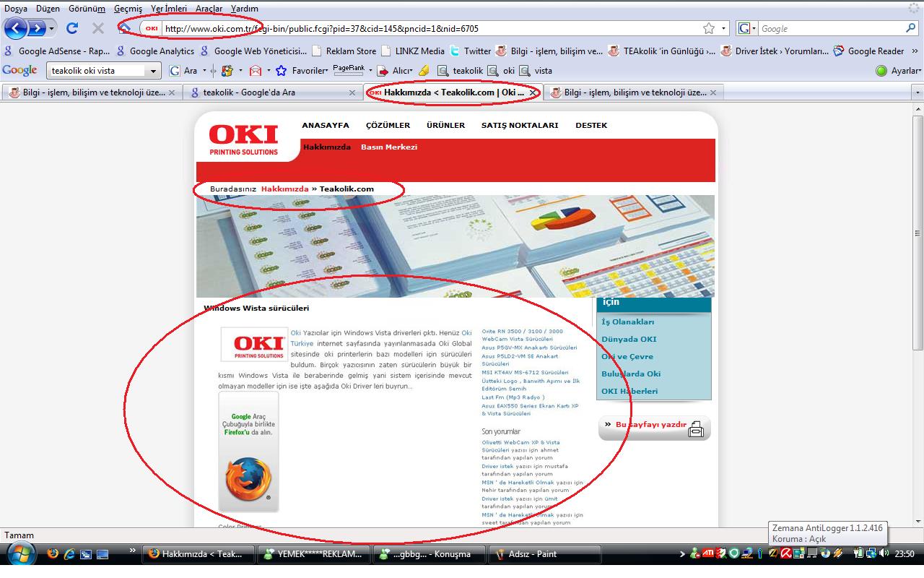This screenshot has height=578, width=924.
Task: Open the list all tabs dropdown
Action: click(918, 92)
